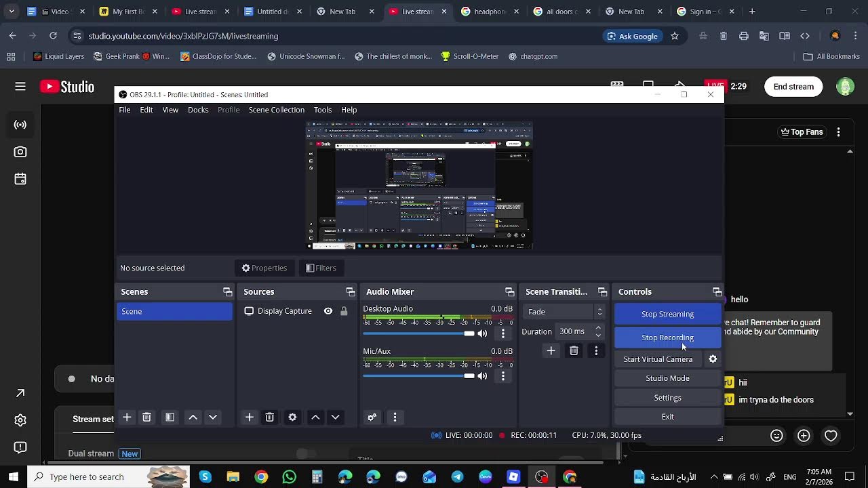Delete selected source with trash icon

(269, 418)
